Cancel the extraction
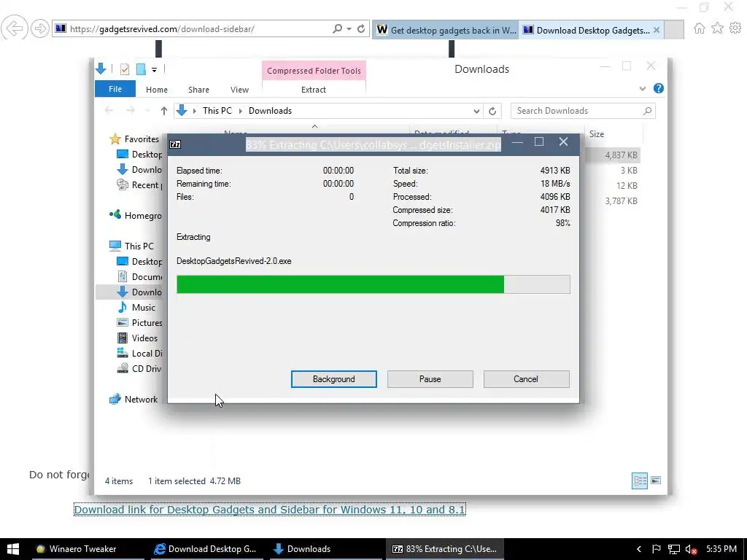Image resolution: width=747 pixels, height=560 pixels. pyautogui.click(x=526, y=379)
